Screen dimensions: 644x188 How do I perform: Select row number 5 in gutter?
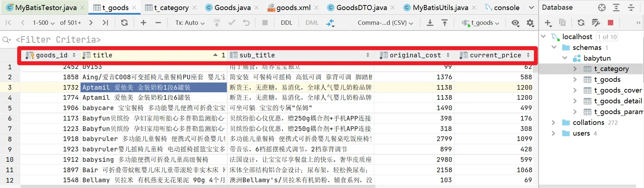click(x=10, y=108)
